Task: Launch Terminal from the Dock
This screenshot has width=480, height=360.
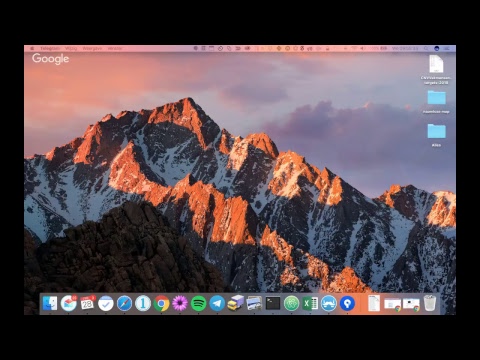Action: (273, 304)
